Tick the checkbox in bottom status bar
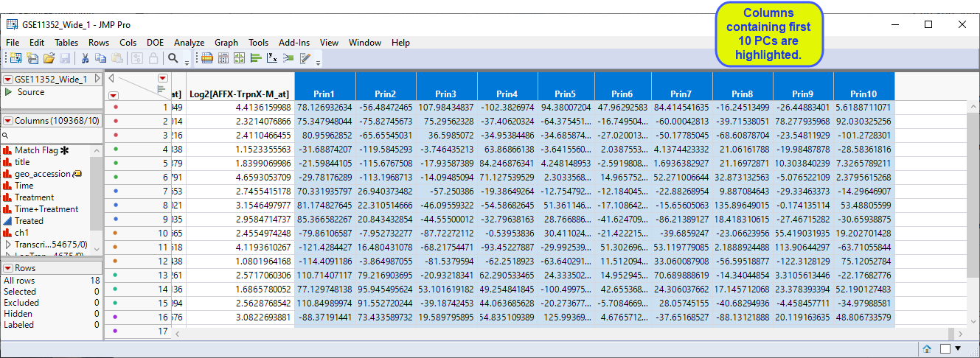This screenshot has height=358, width=980. coord(945,348)
